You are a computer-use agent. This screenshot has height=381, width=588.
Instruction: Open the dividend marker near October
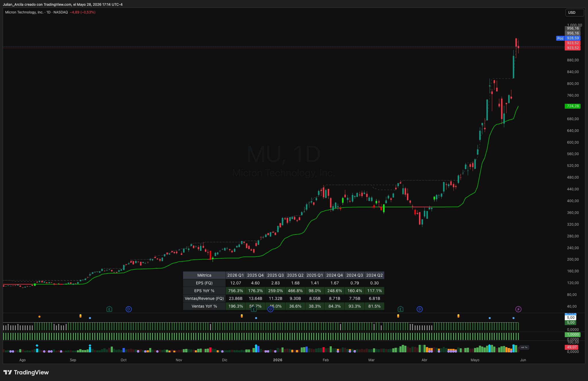coord(129,309)
